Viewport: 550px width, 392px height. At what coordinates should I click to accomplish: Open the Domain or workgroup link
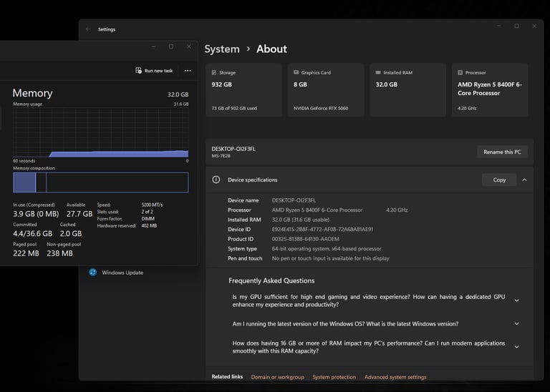(x=277, y=377)
